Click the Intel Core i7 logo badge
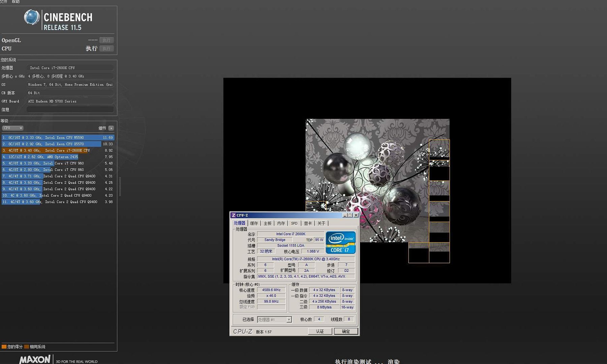 [340, 242]
